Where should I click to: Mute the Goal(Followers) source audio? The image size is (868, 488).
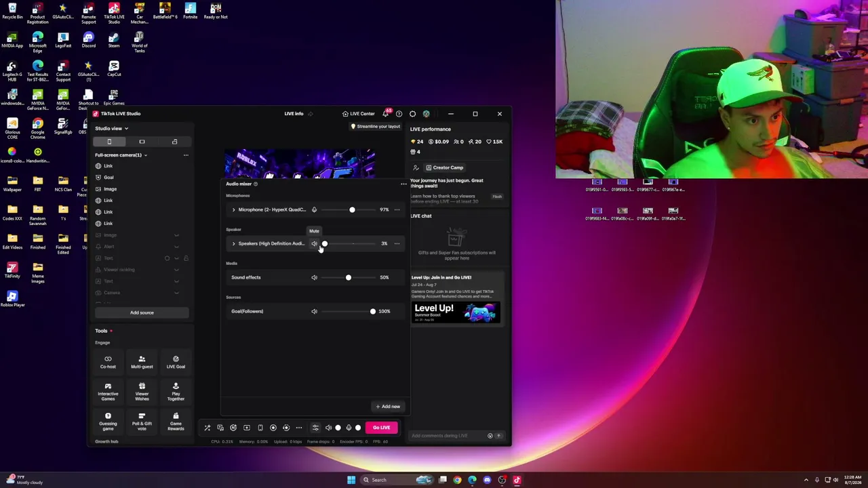314,311
